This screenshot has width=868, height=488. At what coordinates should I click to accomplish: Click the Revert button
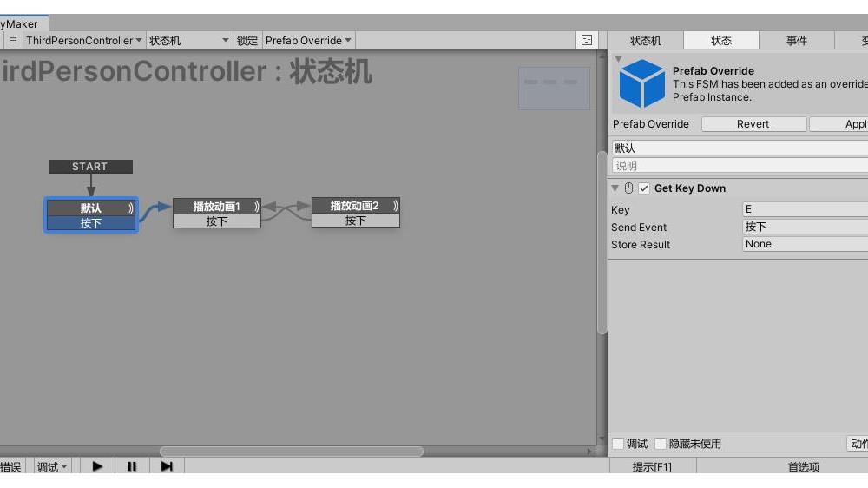tap(753, 124)
